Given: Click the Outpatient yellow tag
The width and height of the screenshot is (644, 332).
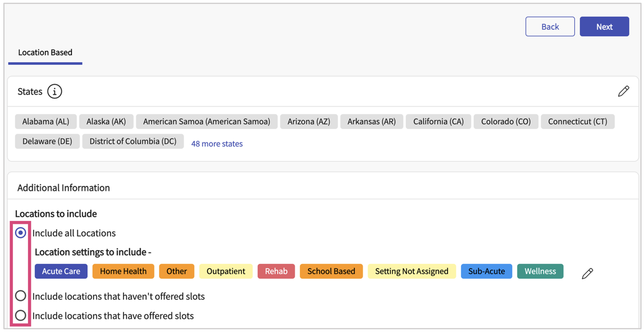Looking at the screenshot, I should (x=226, y=271).
